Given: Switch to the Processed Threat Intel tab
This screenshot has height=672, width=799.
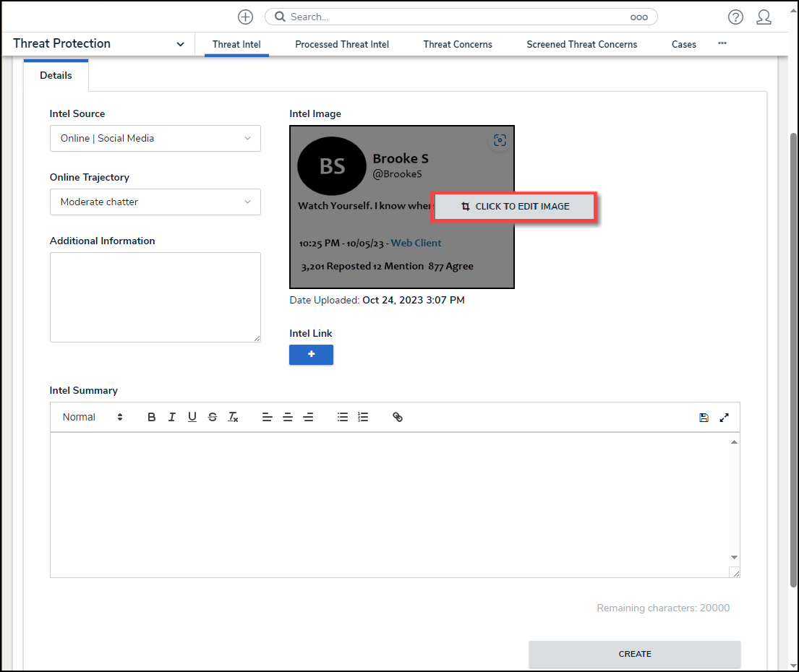Looking at the screenshot, I should (x=342, y=44).
